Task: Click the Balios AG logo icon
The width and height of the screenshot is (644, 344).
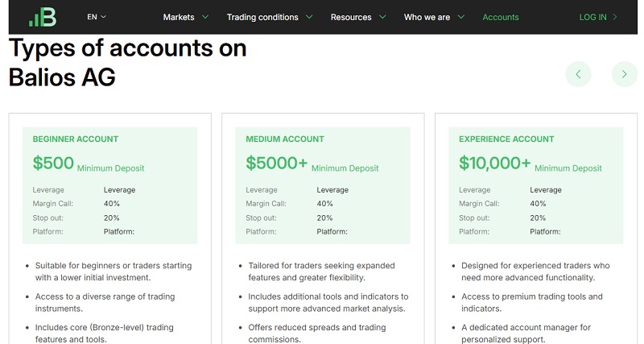Action: coord(43,17)
